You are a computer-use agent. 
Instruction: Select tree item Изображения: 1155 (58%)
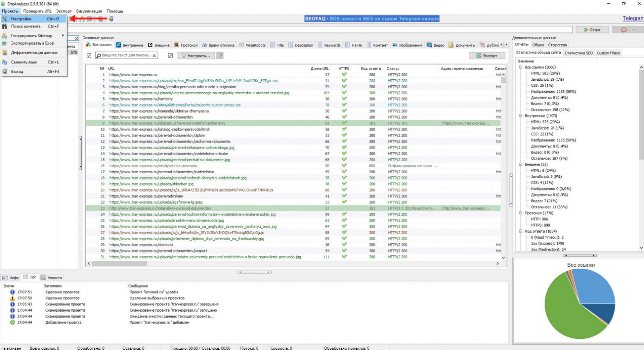tap(553, 92)
